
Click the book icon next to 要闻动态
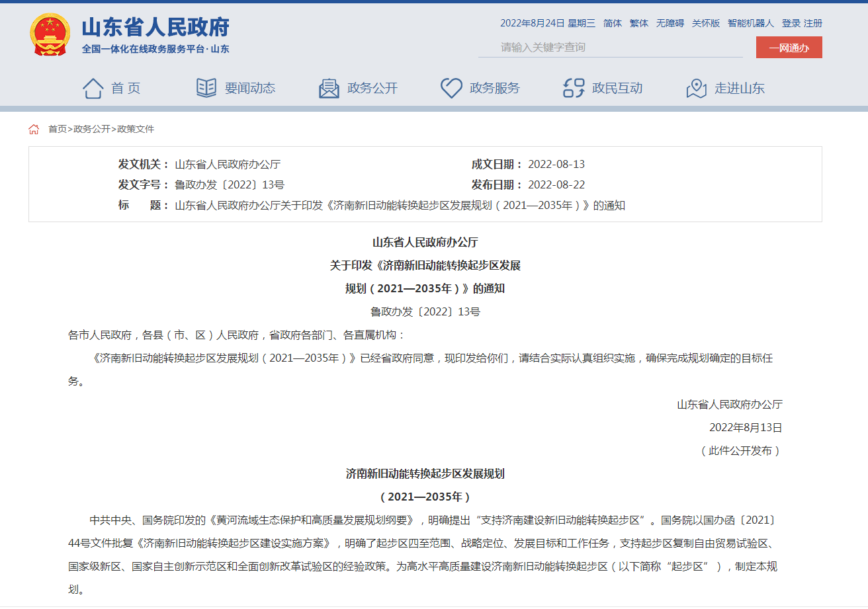205,87
